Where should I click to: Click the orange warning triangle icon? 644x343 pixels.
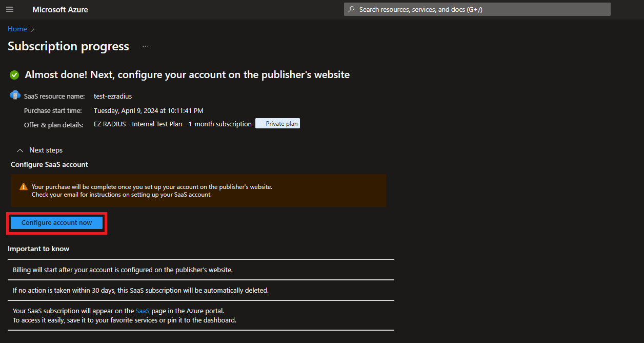click(x=24, y=187)
